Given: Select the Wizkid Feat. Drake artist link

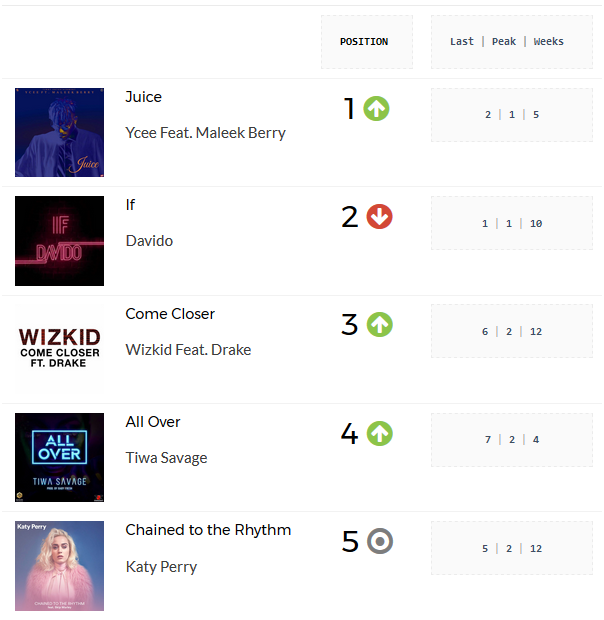Looking at the screenshot, I should [x=188, y=350].
